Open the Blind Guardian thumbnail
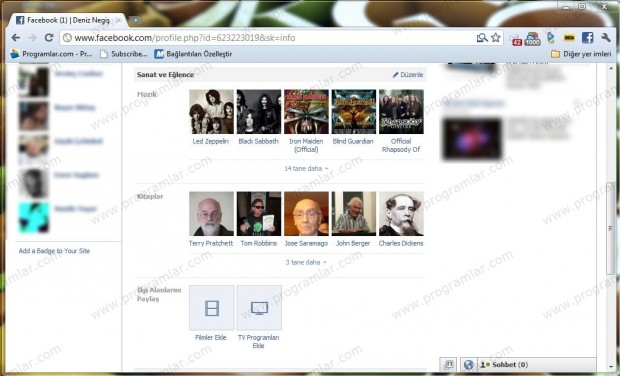 pos(354,112)
